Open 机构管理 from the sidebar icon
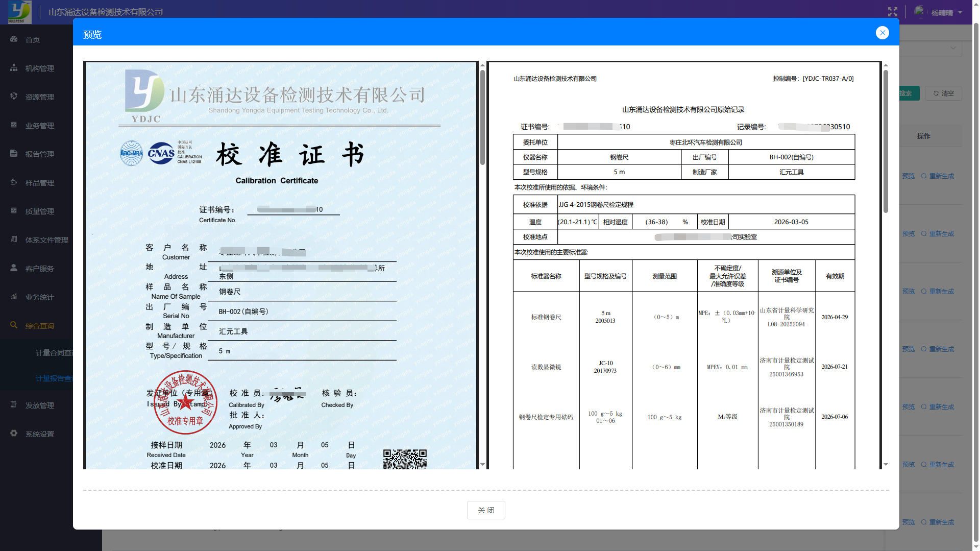Screen dimensions: 980x551 [x=14, y=67]
